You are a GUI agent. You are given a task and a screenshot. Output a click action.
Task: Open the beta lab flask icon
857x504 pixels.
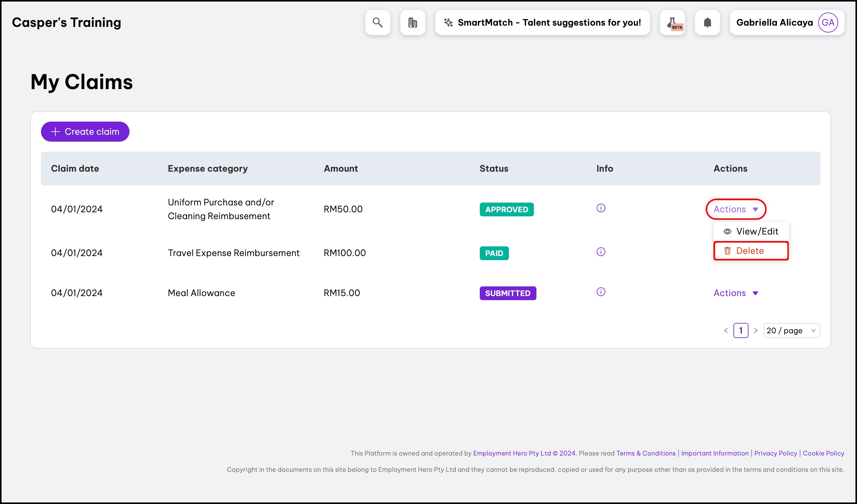(x=672, y=23)
